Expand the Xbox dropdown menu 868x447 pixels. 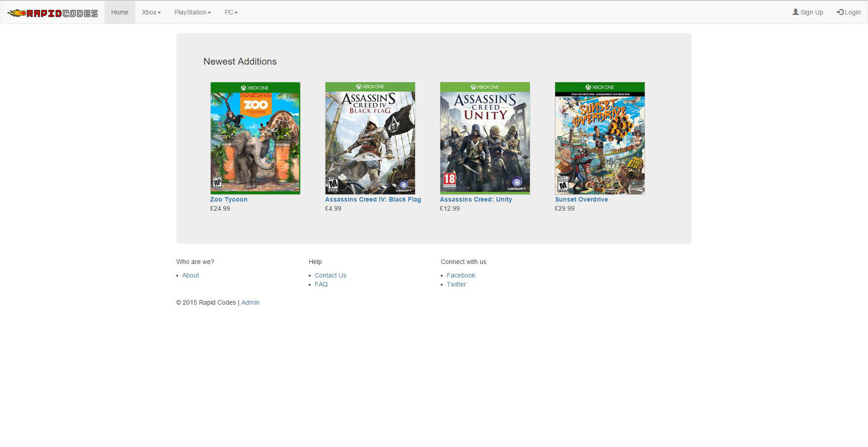(151, 12)
